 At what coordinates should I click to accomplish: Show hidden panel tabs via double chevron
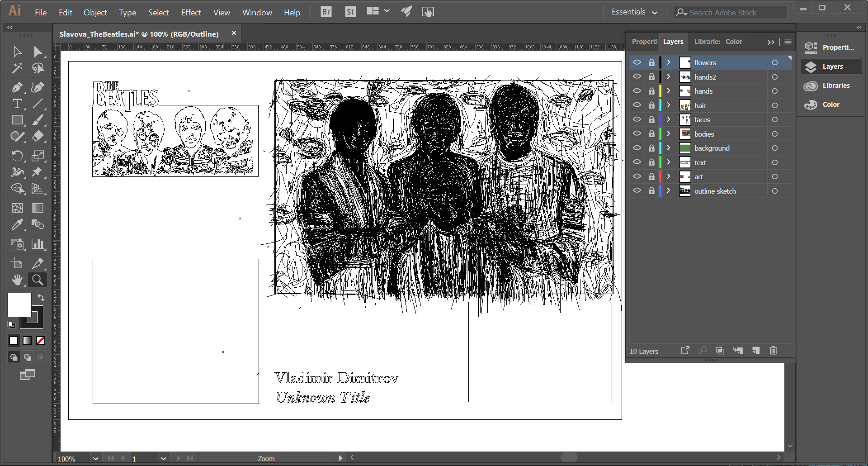coord(771,42)
